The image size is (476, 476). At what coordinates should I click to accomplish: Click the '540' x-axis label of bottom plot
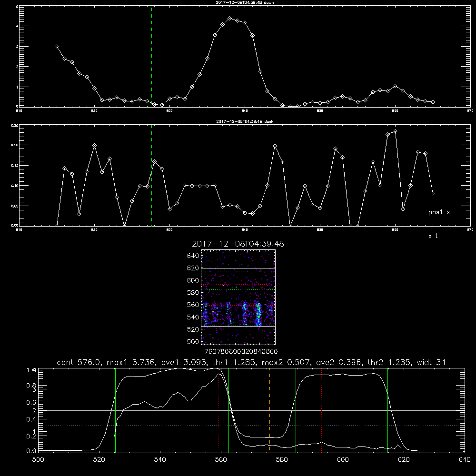(x=160, y=460)
